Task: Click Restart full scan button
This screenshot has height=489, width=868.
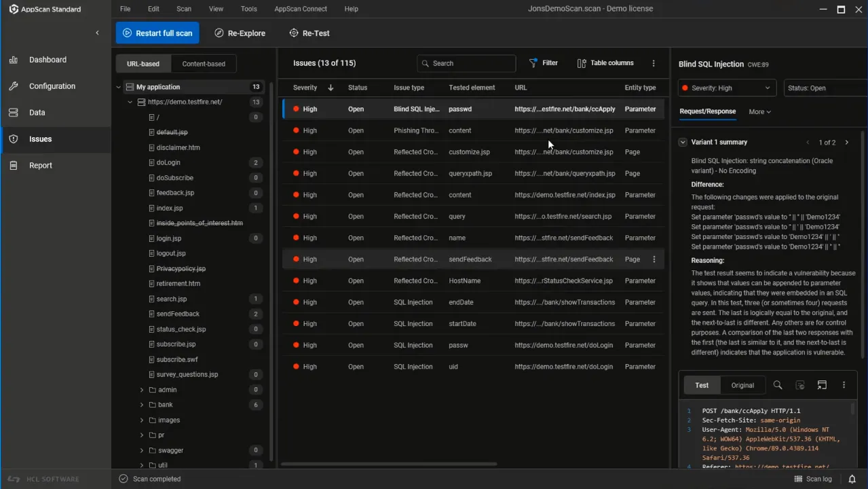Action: click(157, 33)
